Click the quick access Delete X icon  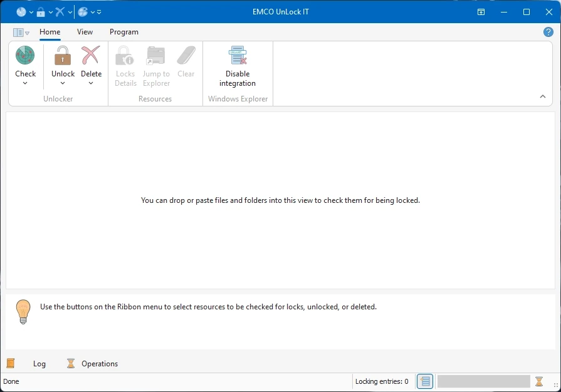click(60, 12)
